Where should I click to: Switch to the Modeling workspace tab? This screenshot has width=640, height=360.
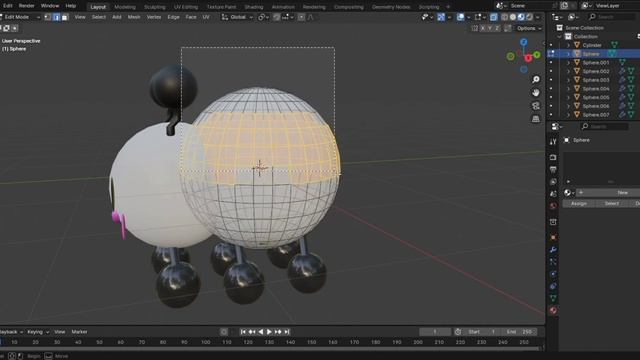tap(125, 7)
